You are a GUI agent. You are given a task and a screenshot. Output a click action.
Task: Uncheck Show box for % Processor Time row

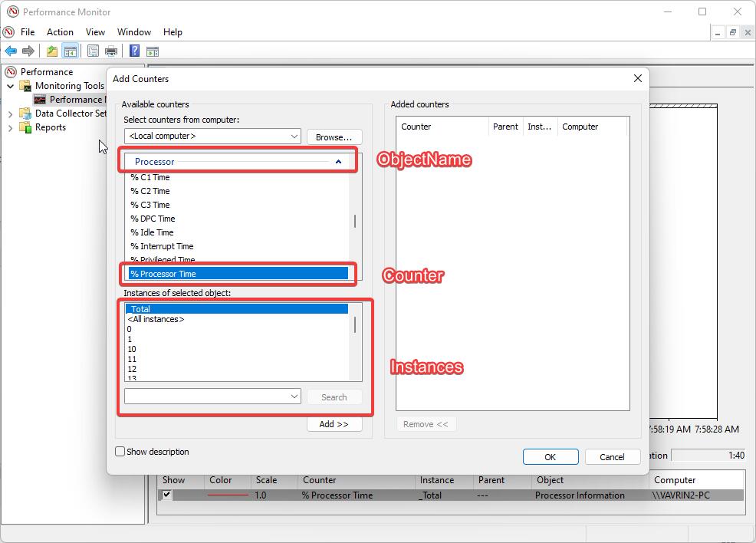pyautogui.click(x=167, y=495)
